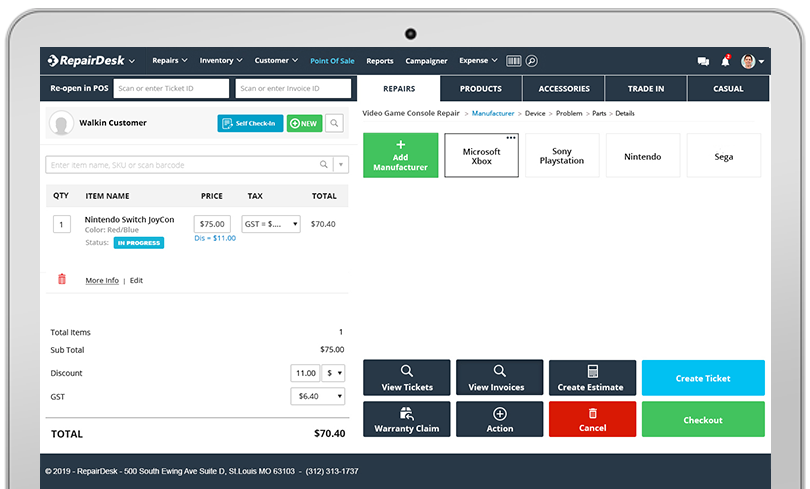Click the Action button
Viewport: 810px width, 489px height.
[500, 419]
